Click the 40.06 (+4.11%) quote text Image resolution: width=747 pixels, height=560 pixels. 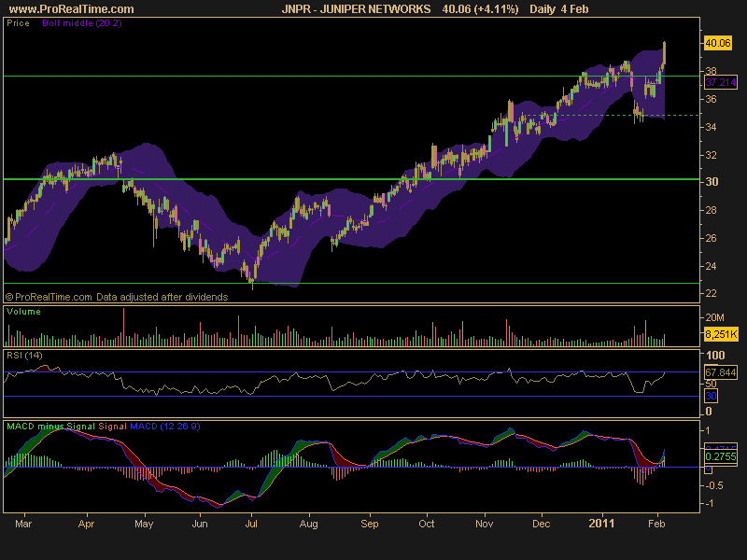tap(480, 9)
